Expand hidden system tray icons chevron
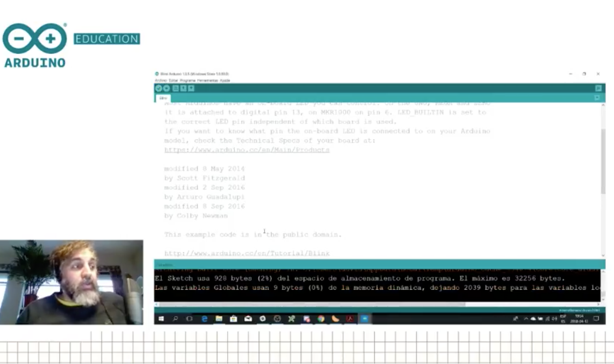The width and height of the screenshot is (614, 364). 526,319
